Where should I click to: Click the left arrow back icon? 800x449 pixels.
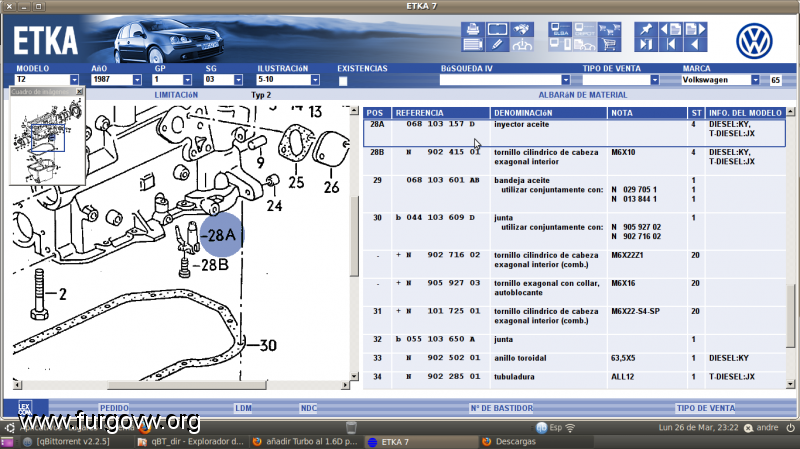pos(695,45)
